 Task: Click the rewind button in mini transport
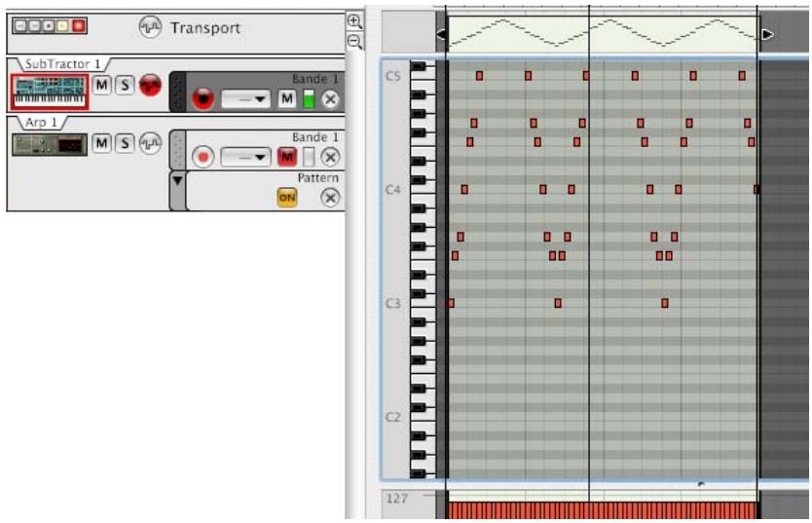tap(20, 26)
